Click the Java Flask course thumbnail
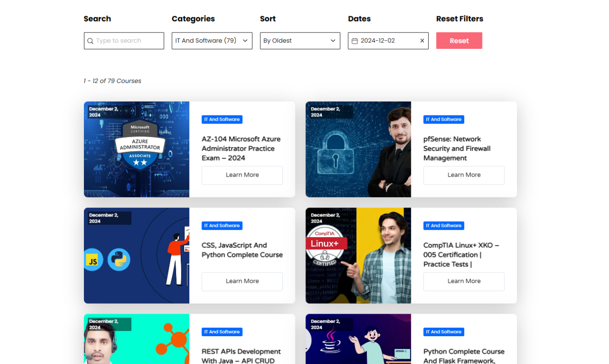 pos(358,339)
